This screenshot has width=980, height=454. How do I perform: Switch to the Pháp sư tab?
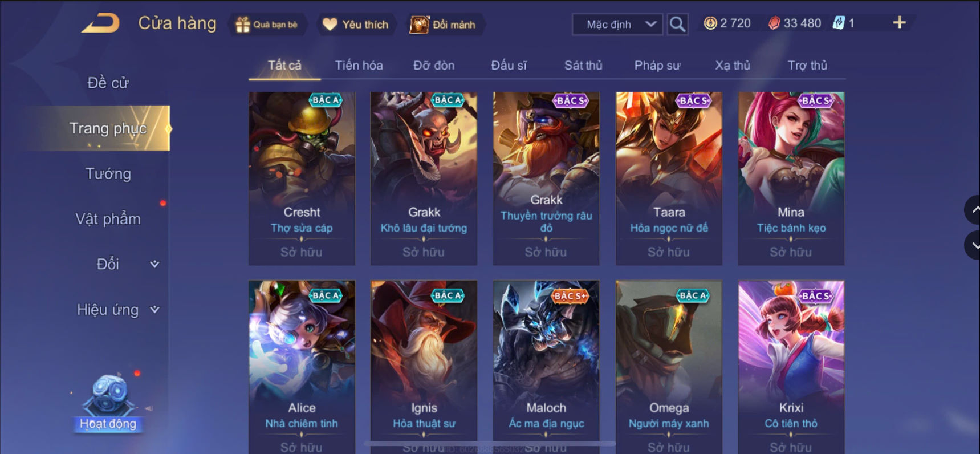[x=657, y=66]
